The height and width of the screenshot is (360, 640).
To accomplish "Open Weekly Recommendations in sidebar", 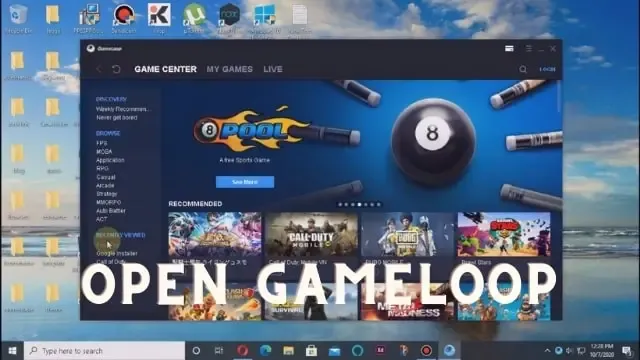I will (123, 109).
